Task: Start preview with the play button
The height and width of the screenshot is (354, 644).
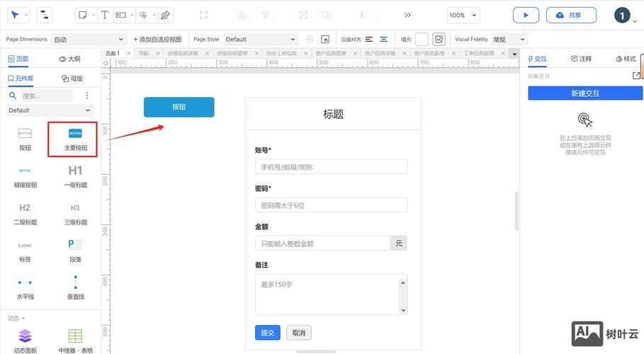Action: [526, 15]
